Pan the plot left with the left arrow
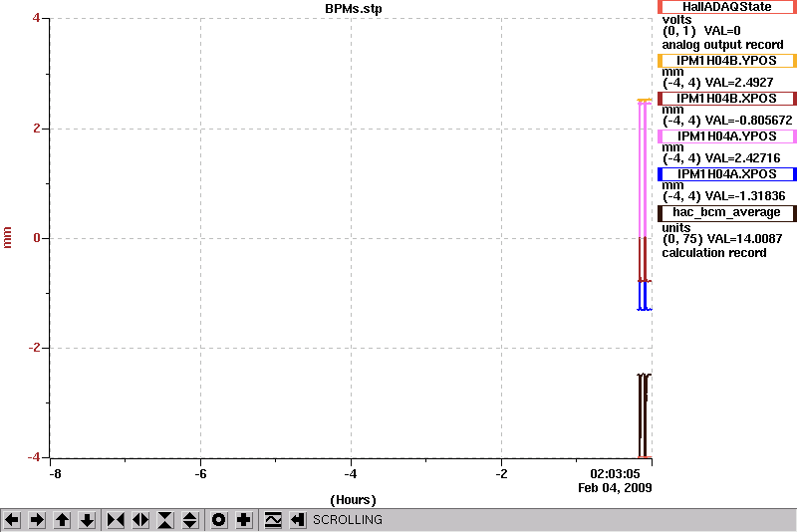Image resolution: width=797 pixels, height=532 pixels. pos(12,520)
